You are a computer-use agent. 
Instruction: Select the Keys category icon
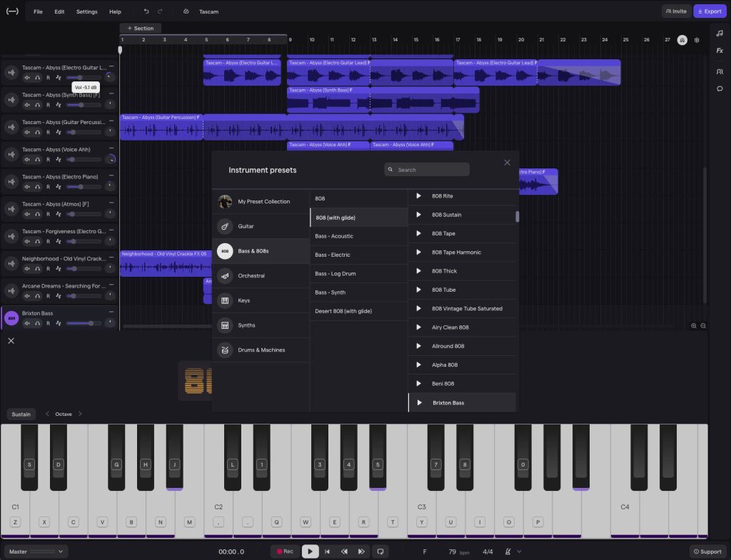225,300
